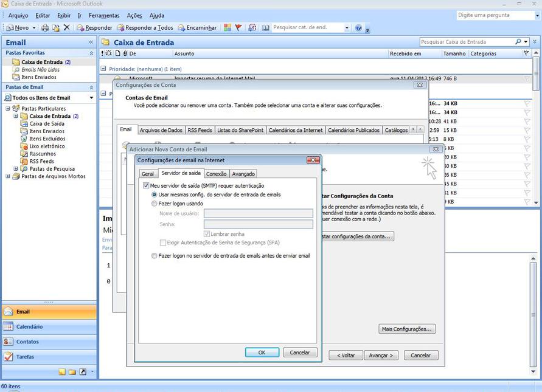This screenshot has height=392, width=542.
Task: Open the Ações menu
Action: 134,16
